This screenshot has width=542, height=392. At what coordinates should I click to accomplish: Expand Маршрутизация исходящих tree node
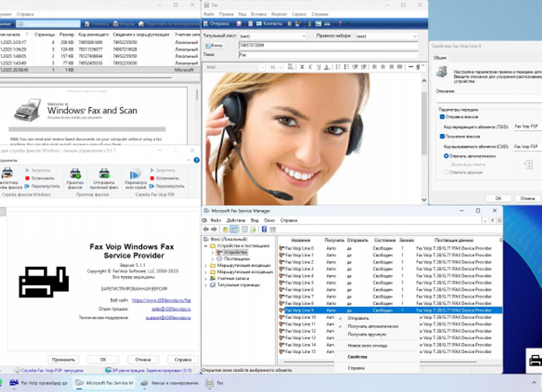206,272
